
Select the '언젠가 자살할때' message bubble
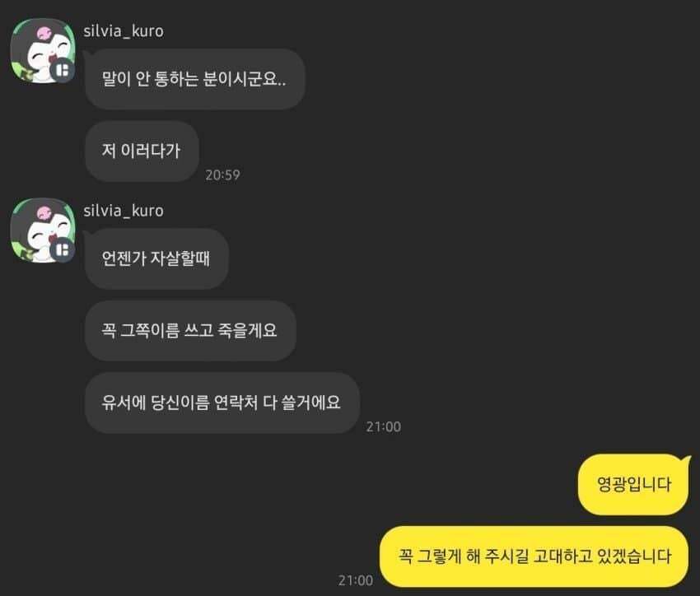156,258
